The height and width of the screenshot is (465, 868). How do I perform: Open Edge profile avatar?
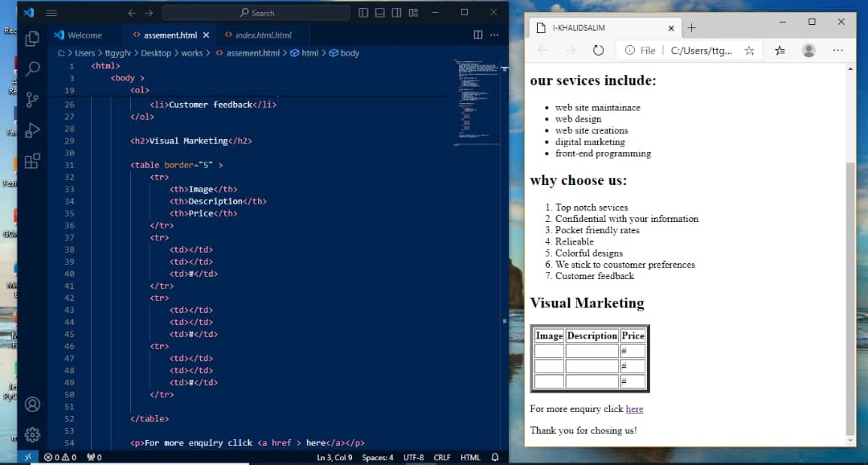coord(809,51)
